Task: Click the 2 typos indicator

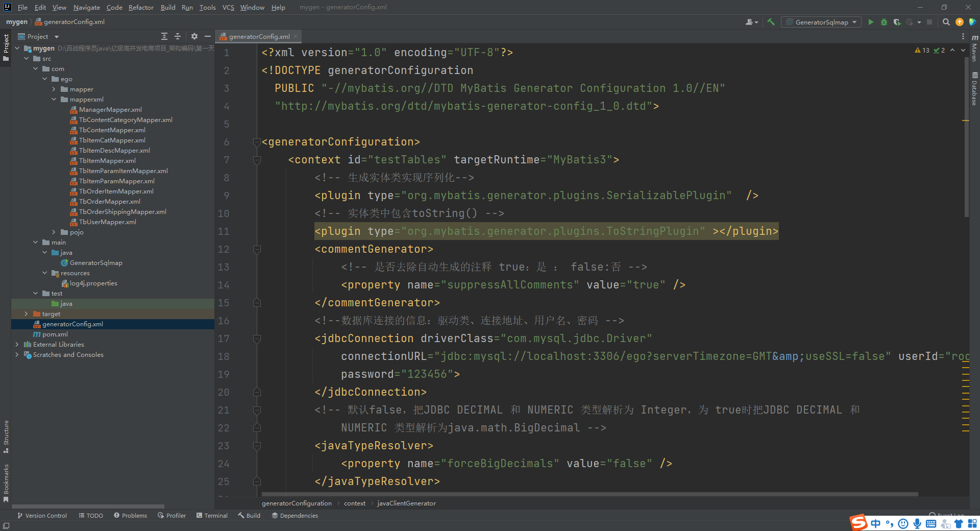Action: 939,50
